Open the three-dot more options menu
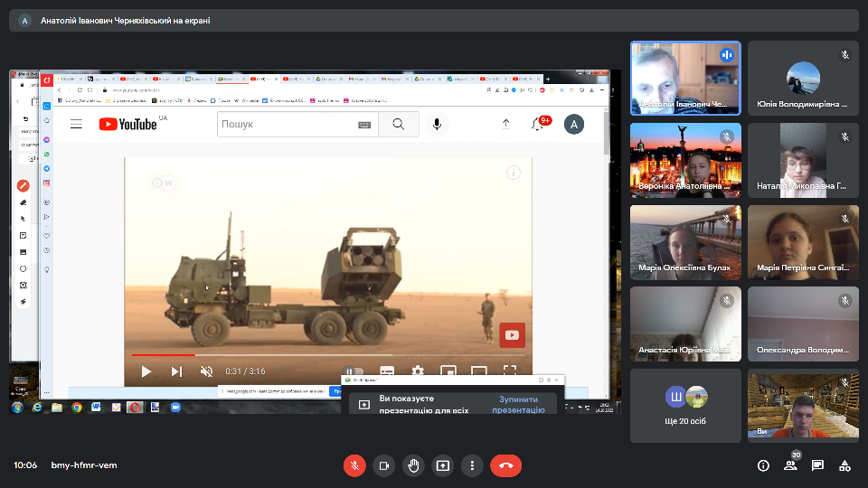Viewport: 868px width, 488px height. pyautogui.click(x=472, y=465)
